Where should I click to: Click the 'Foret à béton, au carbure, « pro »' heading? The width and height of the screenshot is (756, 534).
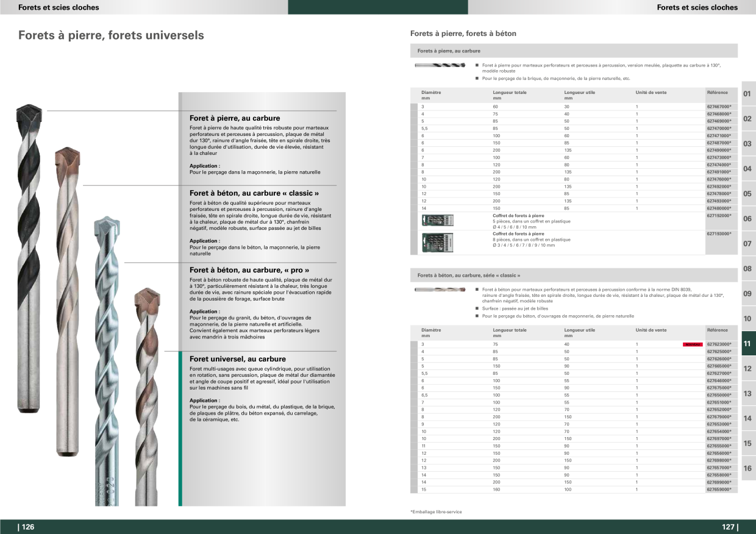coord(249,270)
